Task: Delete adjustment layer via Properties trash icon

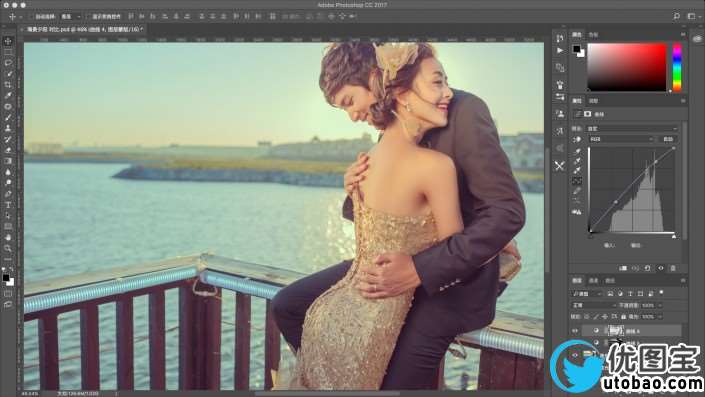Action: point(673,268)
